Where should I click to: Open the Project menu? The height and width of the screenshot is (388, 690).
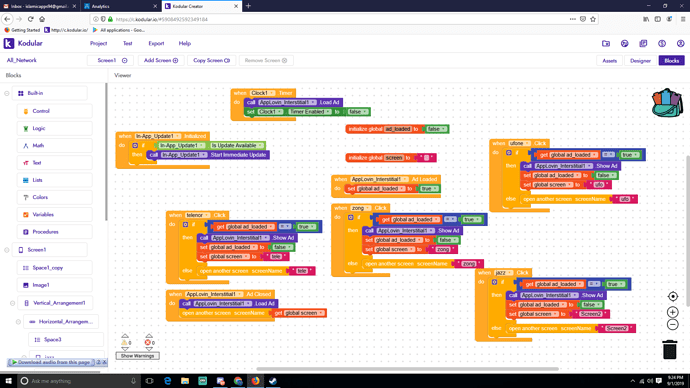(x=99, y=44)
